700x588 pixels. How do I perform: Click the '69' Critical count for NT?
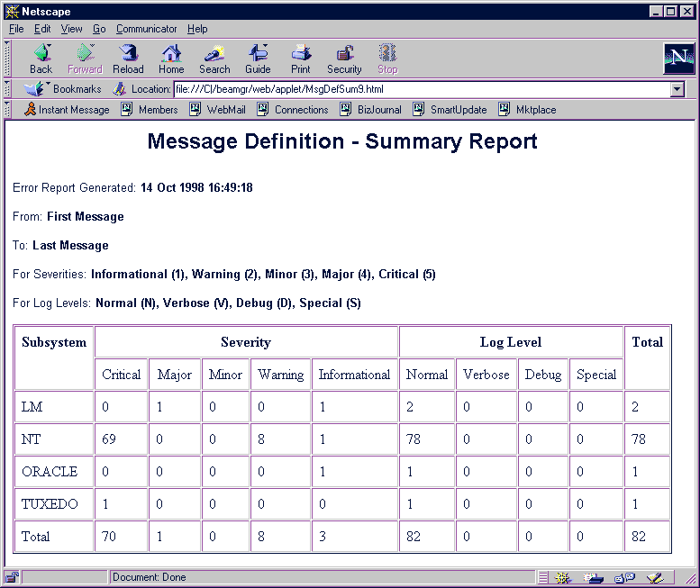(x=109, y=439)
